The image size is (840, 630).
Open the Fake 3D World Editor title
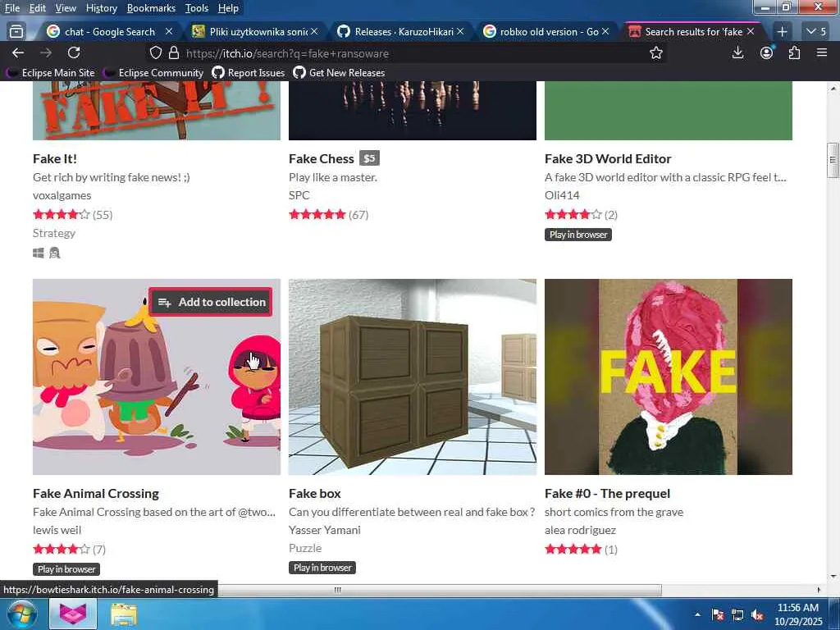608,158
